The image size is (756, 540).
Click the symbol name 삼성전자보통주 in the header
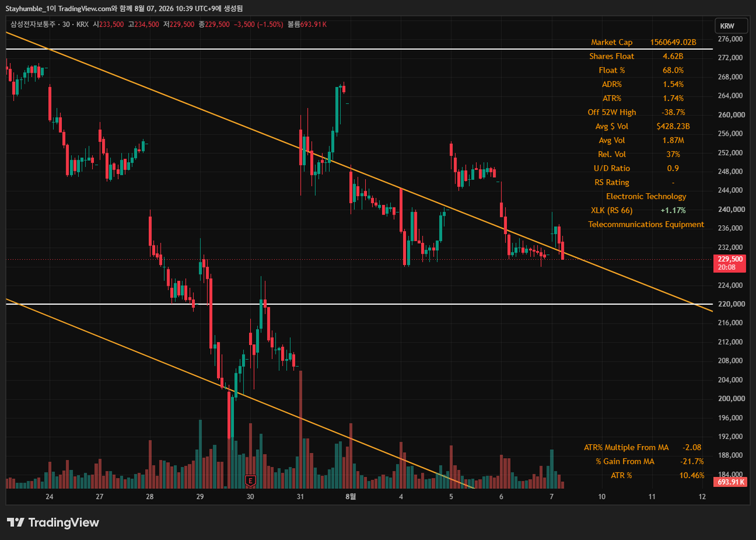pos(33,24)
